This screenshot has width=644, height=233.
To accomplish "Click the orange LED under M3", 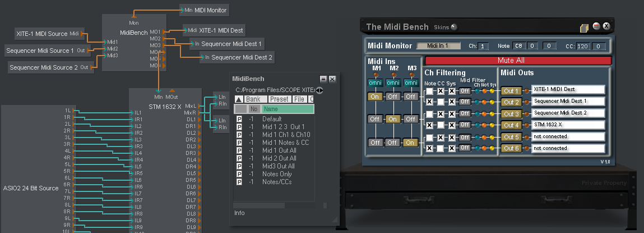I will [x=411, y=75].
